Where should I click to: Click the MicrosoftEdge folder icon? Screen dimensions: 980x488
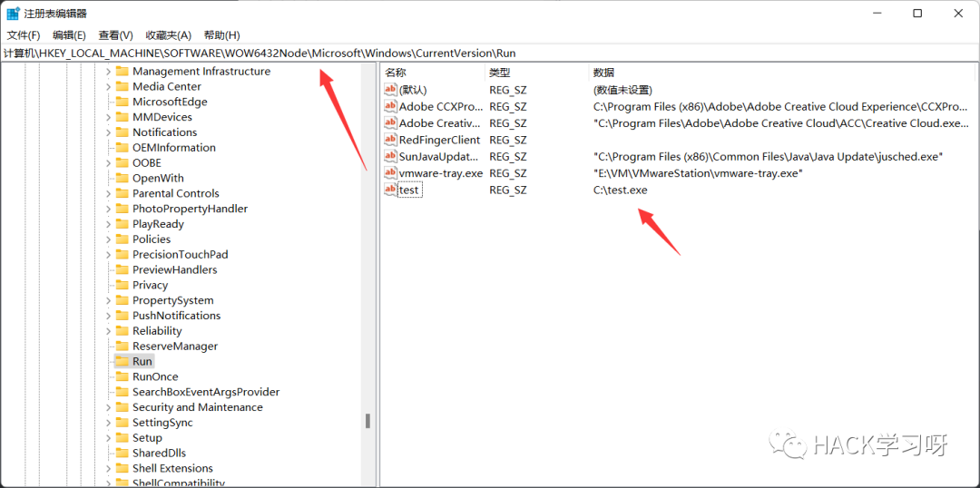122,102
